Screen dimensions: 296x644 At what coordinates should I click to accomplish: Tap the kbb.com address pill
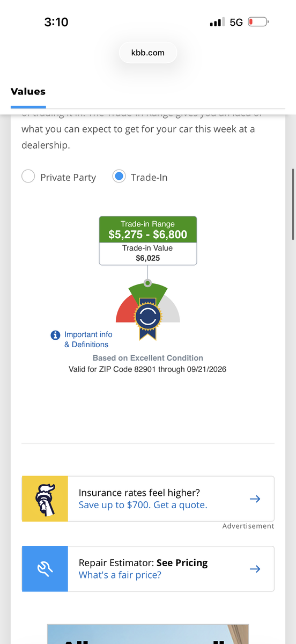coord(148,53)
